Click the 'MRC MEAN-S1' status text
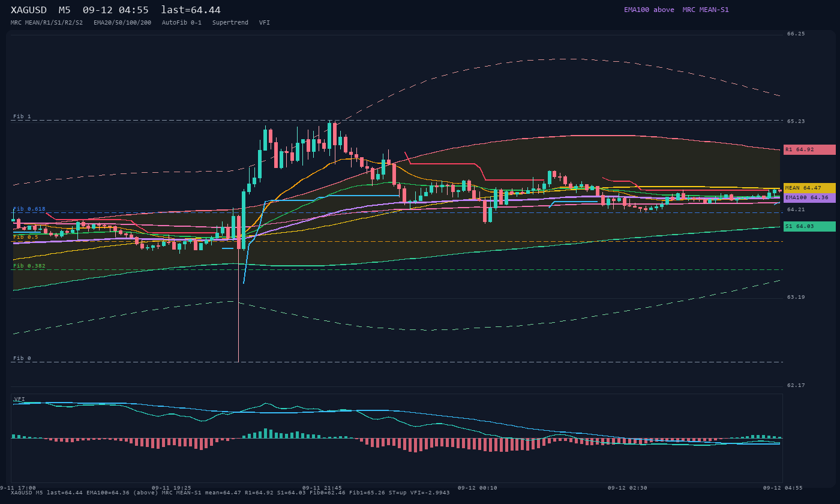This screenshot has height=504, width=840. (706, 10)
